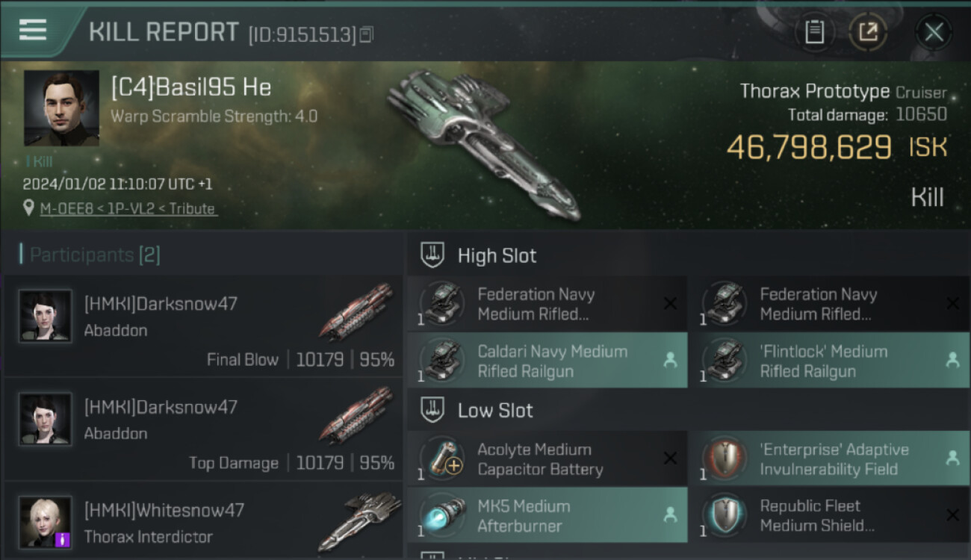Select Darksnow47's Final Blow entry
The image size is (971, 560).
click(x=203, y=327)
